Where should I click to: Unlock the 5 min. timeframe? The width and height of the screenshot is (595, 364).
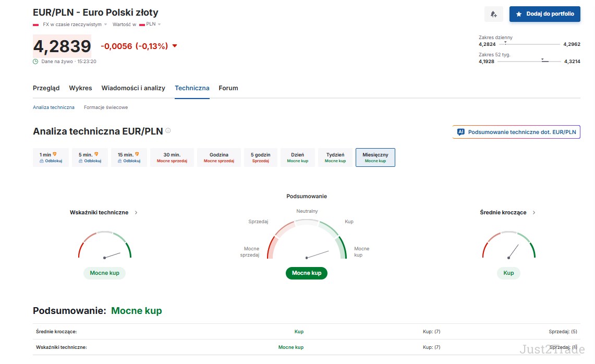(x=90, y=157)
